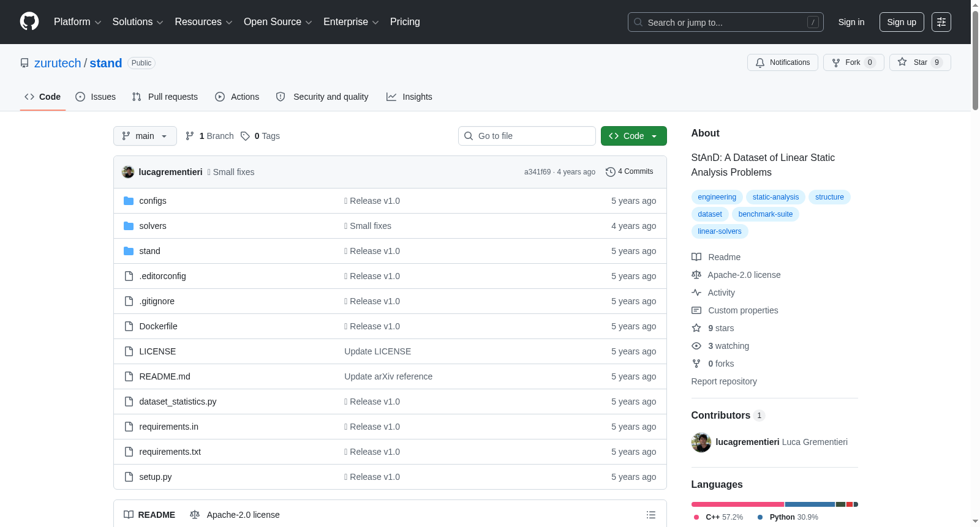
Task: Open the Pricing page
Action: [x=405, y=22]
